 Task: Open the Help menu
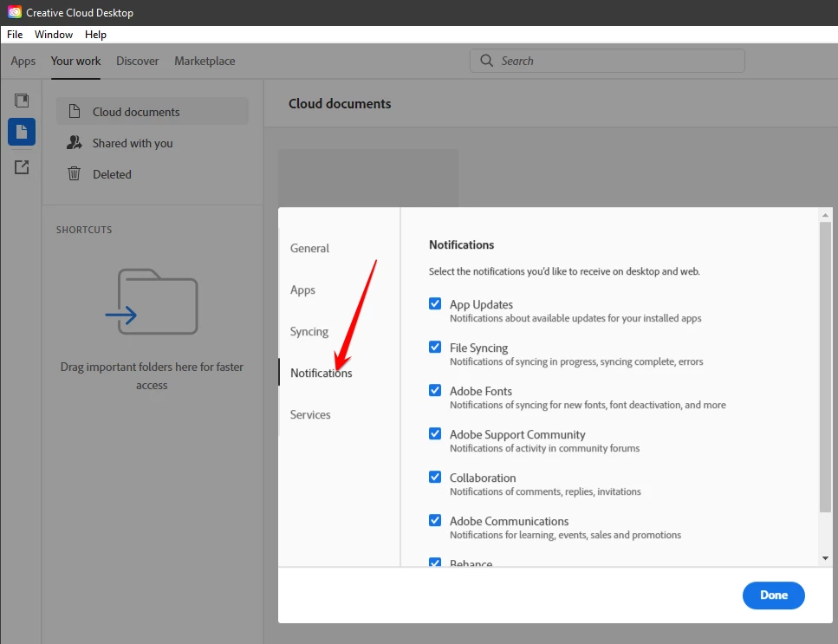tap(95, 34)
